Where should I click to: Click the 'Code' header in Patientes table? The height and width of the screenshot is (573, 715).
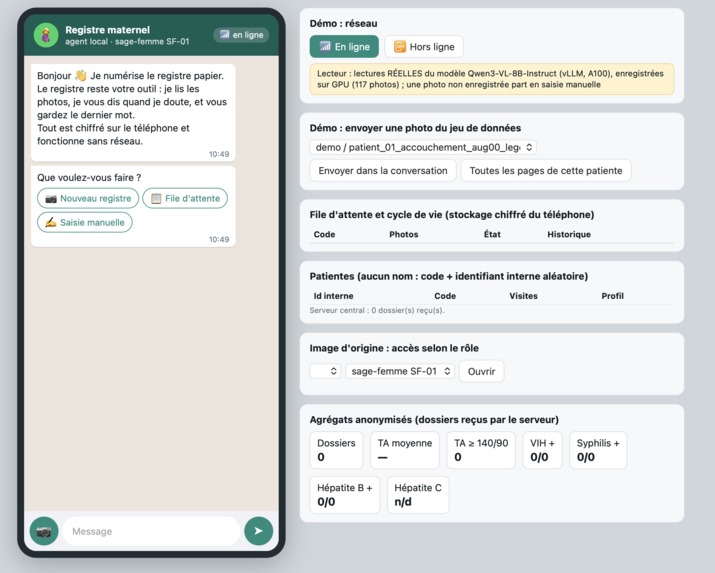[x=445, y=296]
